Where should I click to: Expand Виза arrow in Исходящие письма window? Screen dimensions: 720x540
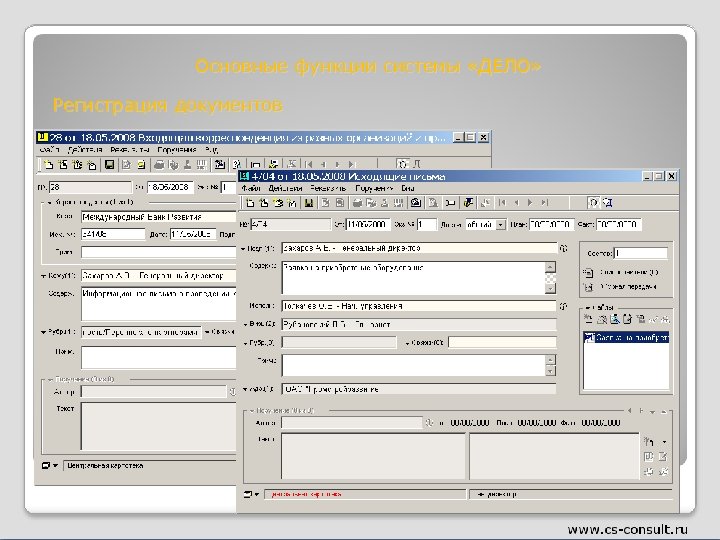tap(246, 325)
